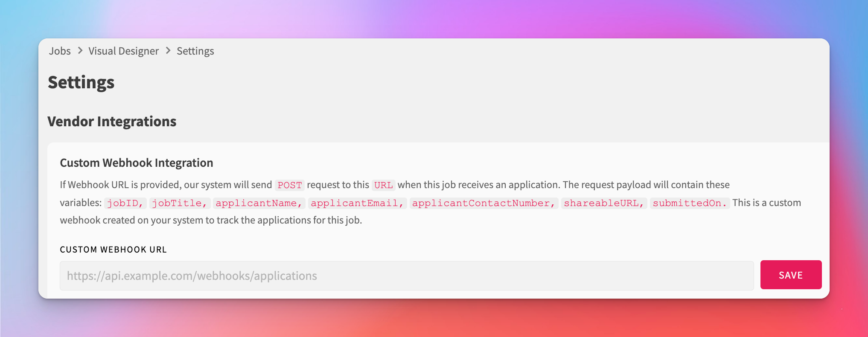Open the Visual Designer breadcrumb

click(123, 51)
